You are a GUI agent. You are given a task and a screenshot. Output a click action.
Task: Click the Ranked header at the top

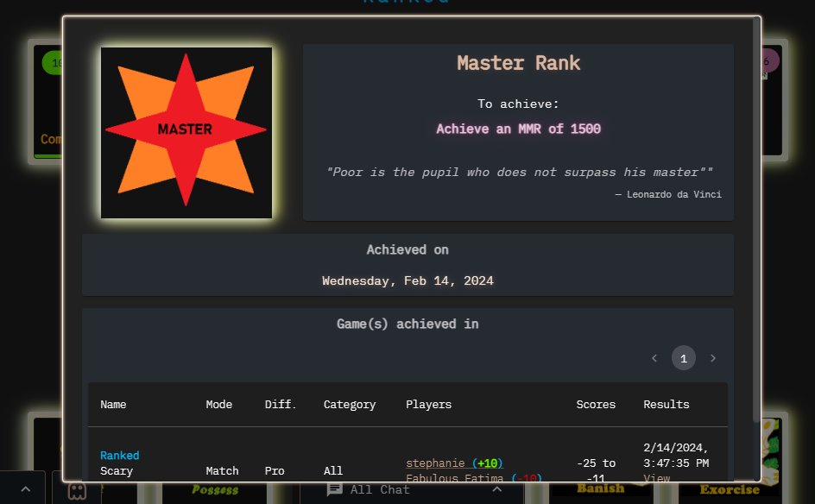406,2
